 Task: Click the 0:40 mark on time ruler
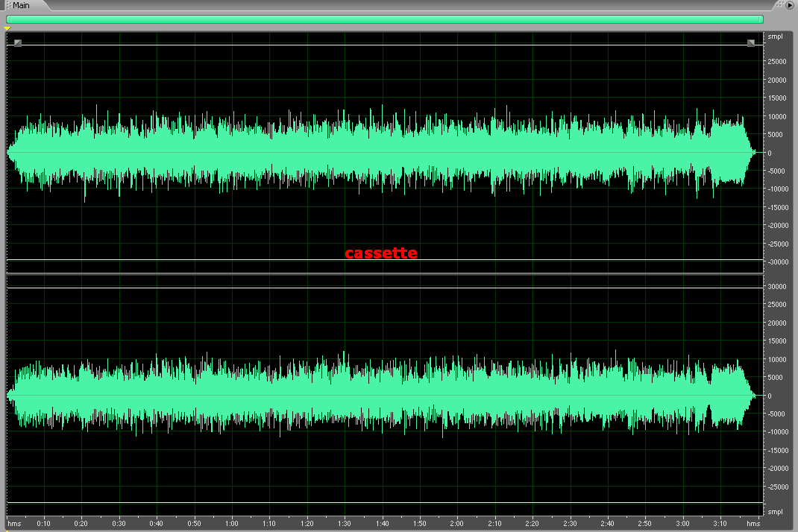[x=156, y=523]
